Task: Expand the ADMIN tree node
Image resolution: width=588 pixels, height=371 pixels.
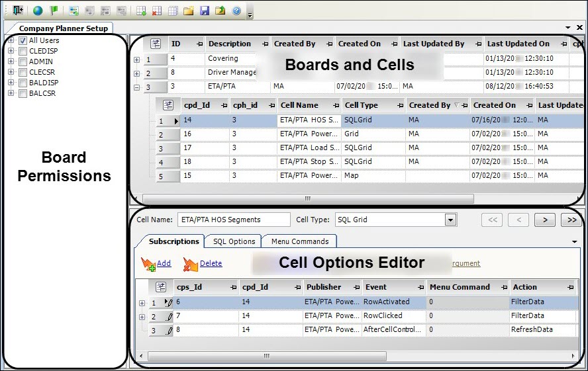Action: (x=11, y=62)
